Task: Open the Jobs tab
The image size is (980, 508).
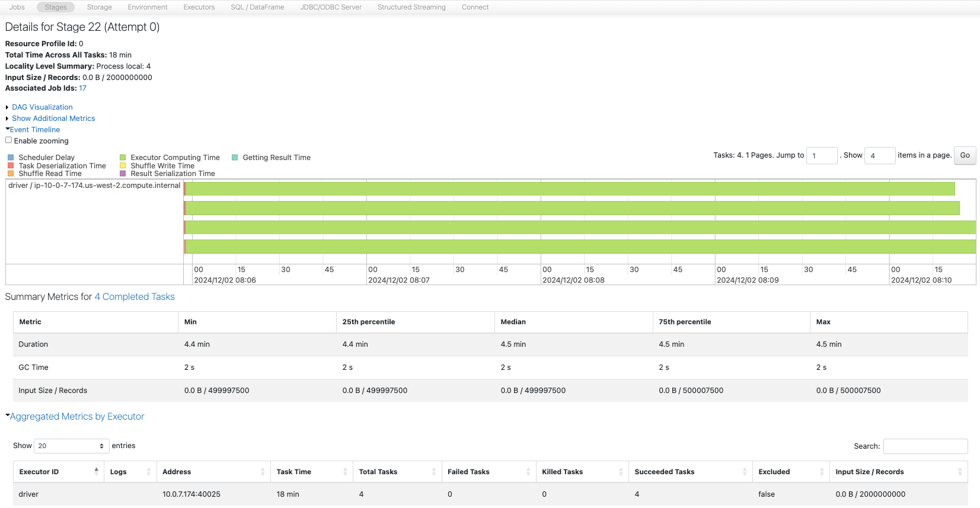Action: (17, 7)
